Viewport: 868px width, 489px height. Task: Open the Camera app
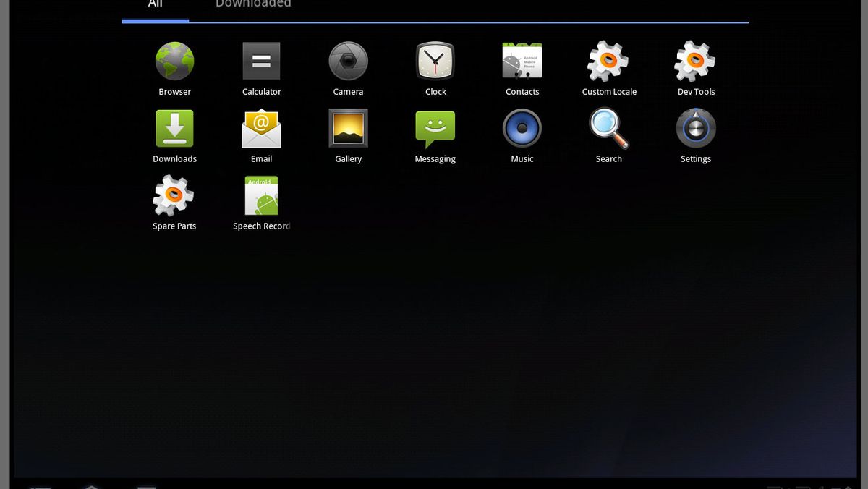point(348,61)
